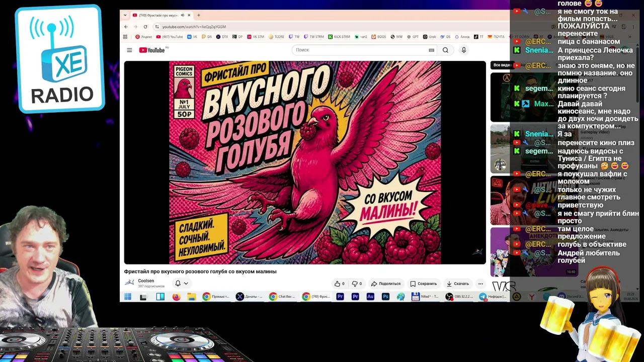Open the Telegram taskbar button

[493, 297]
